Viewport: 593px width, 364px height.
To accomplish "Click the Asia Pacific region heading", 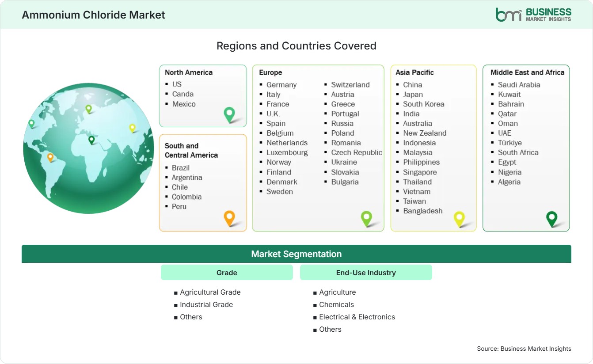I will [415, 72].
